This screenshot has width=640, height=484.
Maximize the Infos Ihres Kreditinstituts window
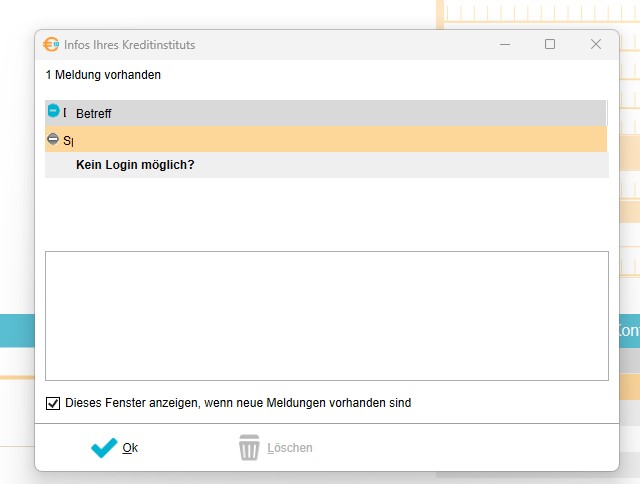tap(550, 44)
